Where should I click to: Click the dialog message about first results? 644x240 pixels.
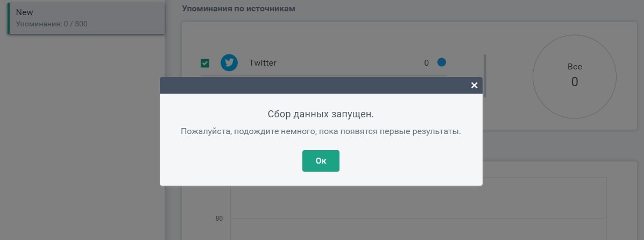321,132
